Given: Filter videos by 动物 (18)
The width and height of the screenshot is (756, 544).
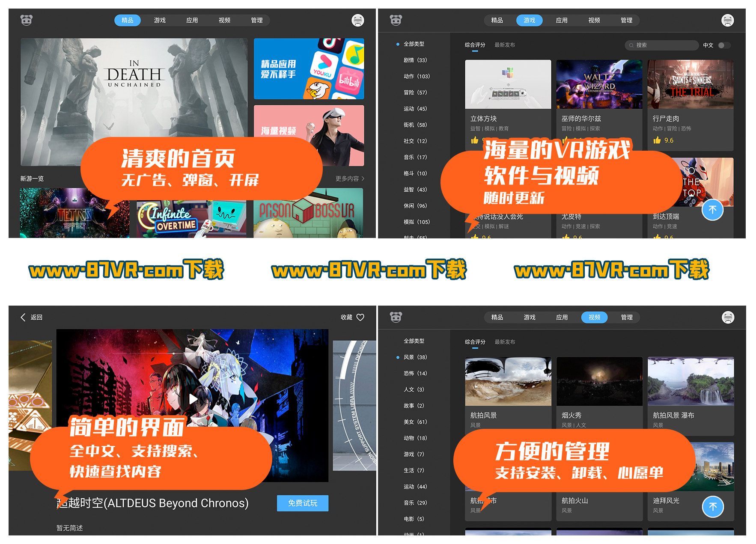Looking at the screenshot, I should (415, 438).
